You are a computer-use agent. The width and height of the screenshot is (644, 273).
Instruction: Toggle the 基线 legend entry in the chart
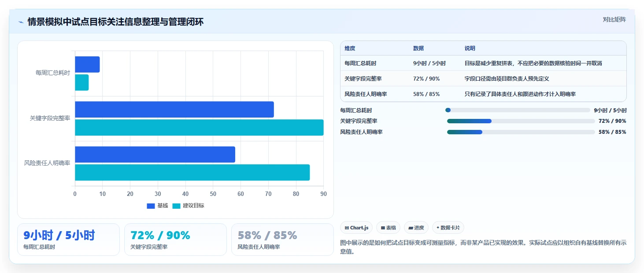coord(157,206)
